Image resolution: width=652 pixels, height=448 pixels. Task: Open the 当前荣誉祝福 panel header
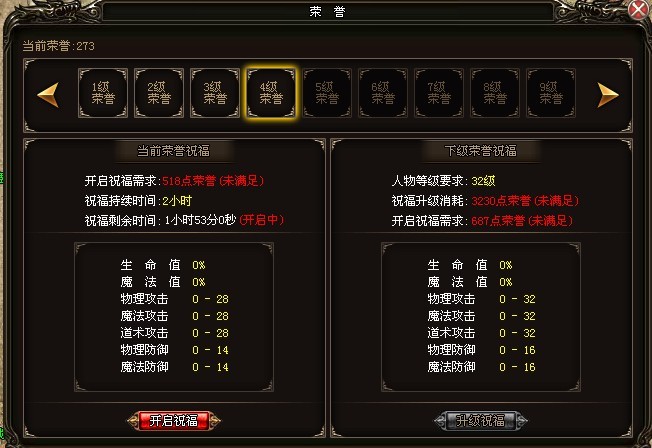click(x=173, y=151)
